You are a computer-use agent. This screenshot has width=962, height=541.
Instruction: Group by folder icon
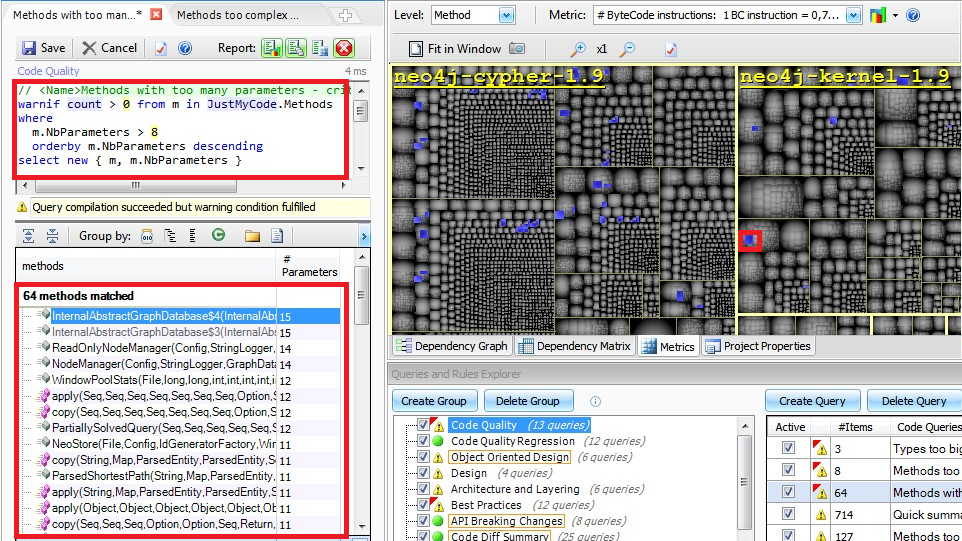[252, 236]
